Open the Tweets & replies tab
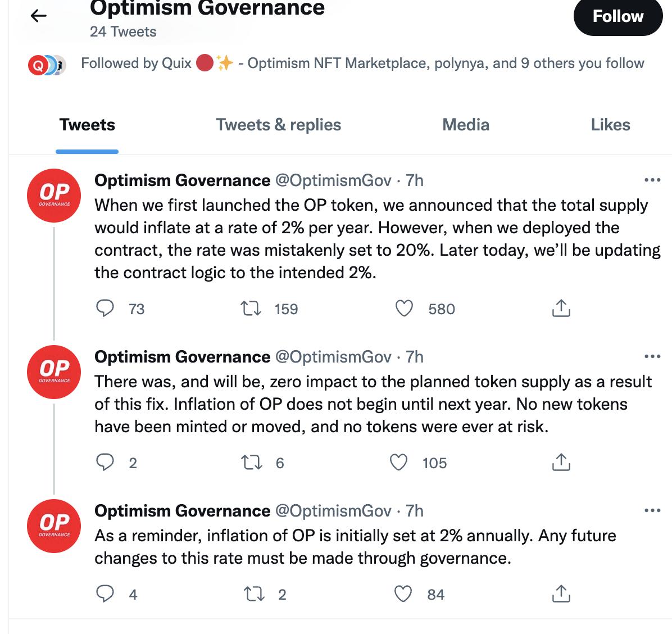The width and height of the screenshot is (672, 634). [x=279, y=125]
